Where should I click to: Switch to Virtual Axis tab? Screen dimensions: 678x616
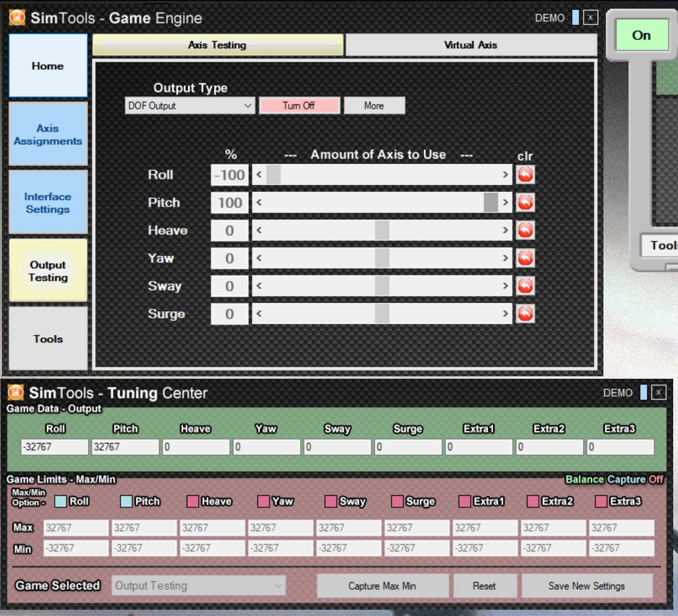pyautogui.click(x=471, y=45)
